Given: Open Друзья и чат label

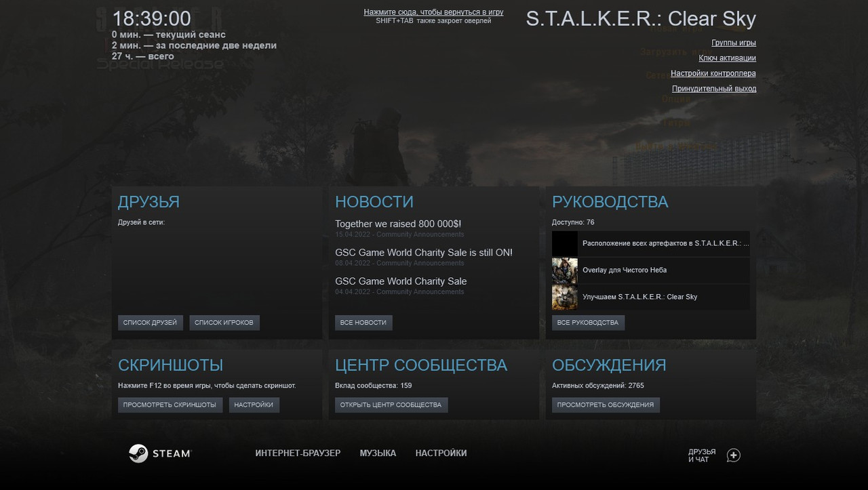Looking at the screenshot, I should (x=702, y=455).
